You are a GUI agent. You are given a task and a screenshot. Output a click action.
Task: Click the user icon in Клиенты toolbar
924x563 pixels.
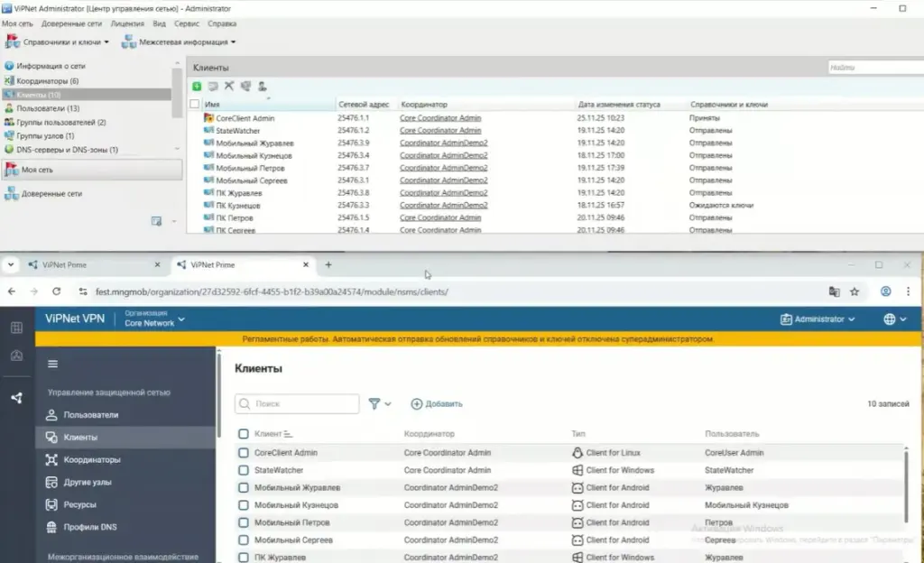(x=263, y=87)
